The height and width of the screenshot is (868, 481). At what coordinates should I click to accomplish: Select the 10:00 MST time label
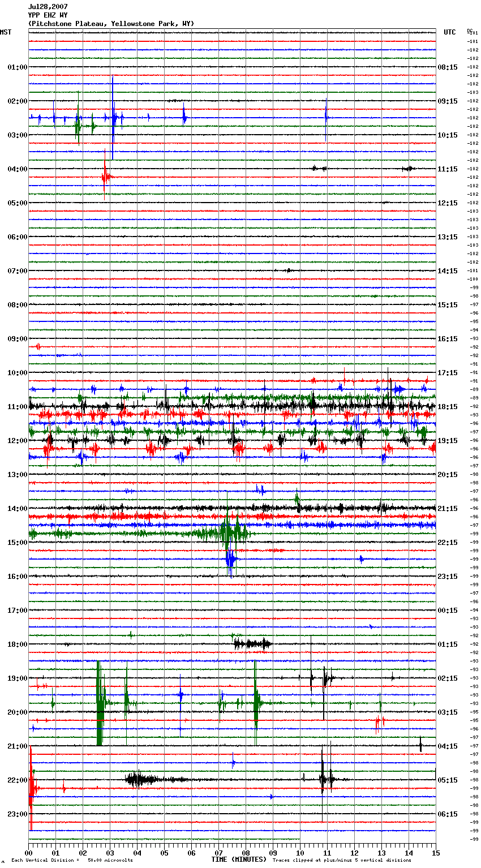[18, 373]
